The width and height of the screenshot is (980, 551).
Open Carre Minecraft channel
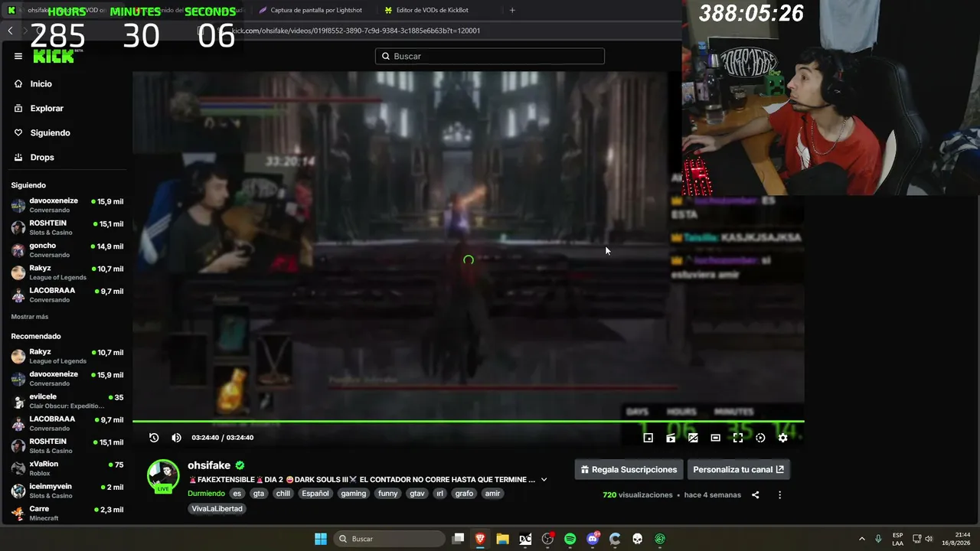(67, 513)
